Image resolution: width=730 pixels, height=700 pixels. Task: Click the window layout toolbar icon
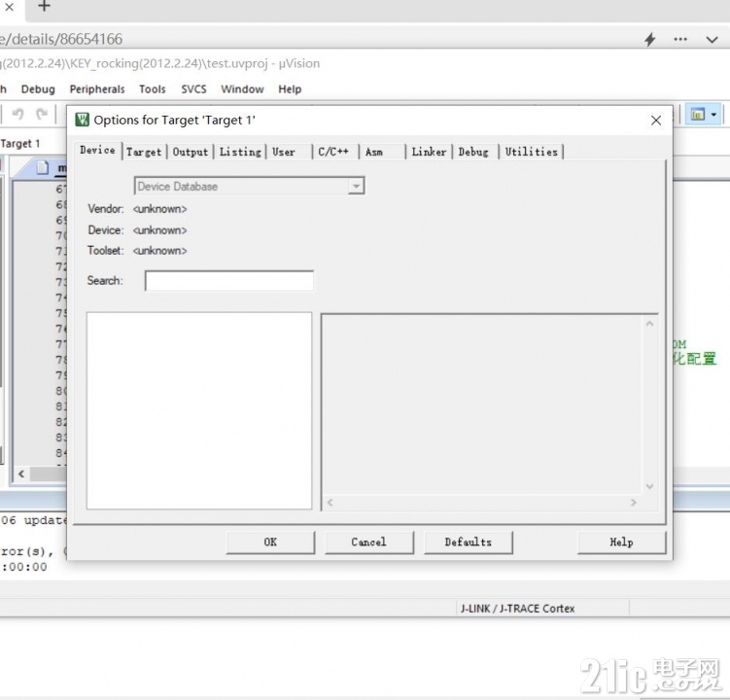click(x=697, y=114)
